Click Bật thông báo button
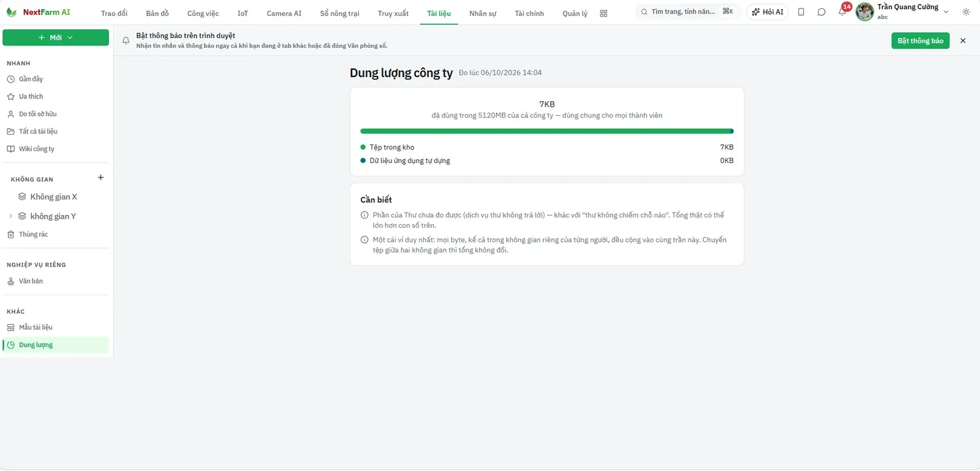980x471 pixels. click(x=920, y=40)
